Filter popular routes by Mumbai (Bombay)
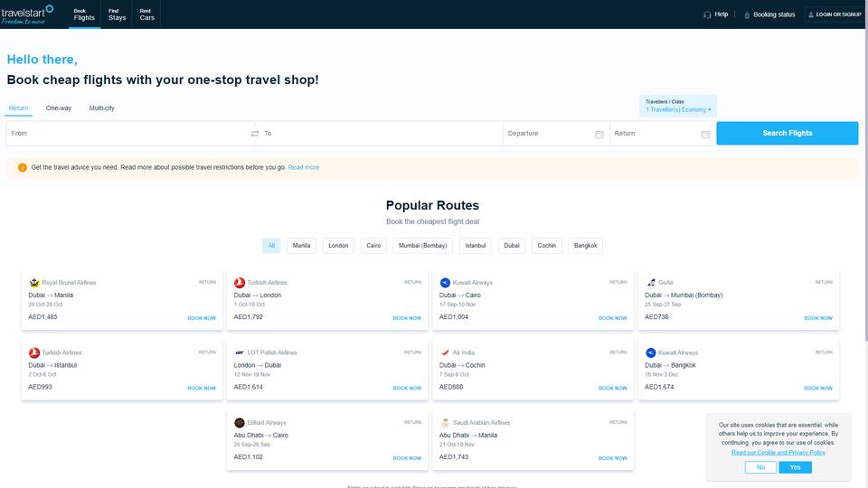This screenshot has width=868, height=488. coord(422,246)
